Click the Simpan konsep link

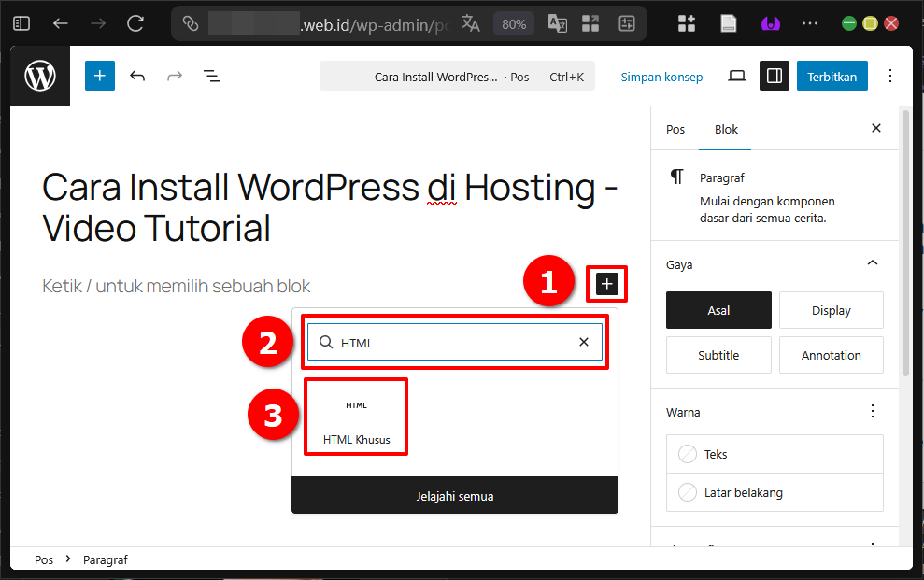click(661, 77)
